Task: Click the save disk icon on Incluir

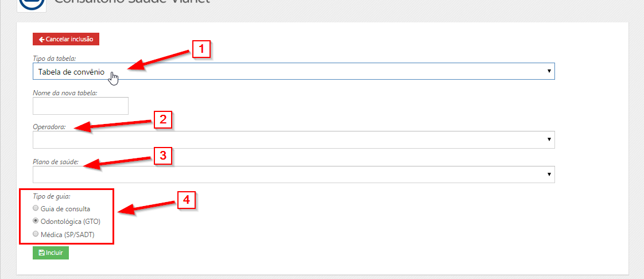Action: coord(41,253)
